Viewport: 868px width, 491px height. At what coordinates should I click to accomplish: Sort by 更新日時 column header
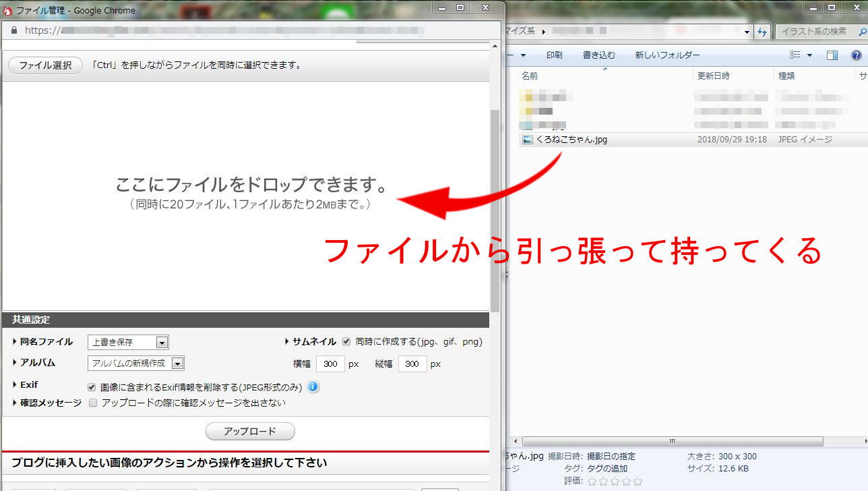tap(713, 76)
